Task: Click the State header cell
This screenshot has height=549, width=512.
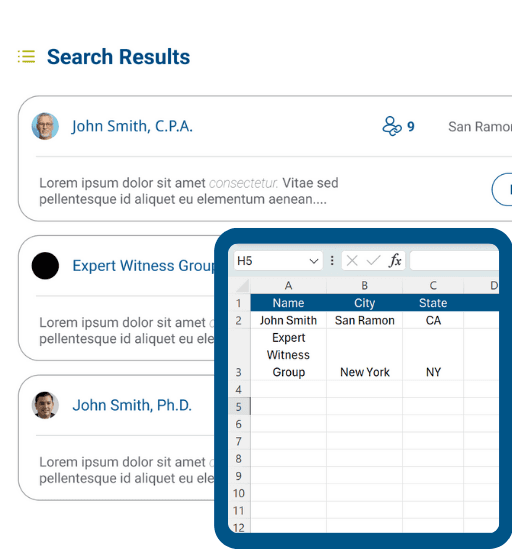Action: pyautogui.click(x=433, y=303)
